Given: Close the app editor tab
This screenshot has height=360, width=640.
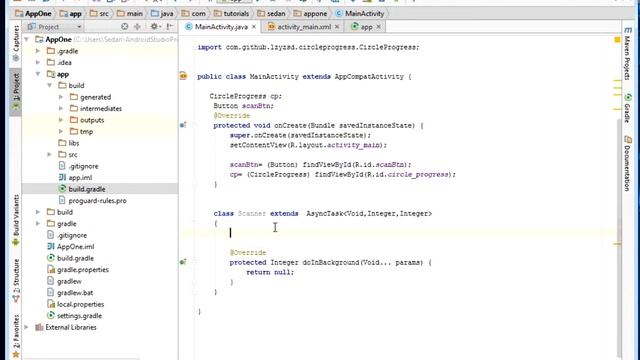Looking at the screenshot, I should point(378,27).
